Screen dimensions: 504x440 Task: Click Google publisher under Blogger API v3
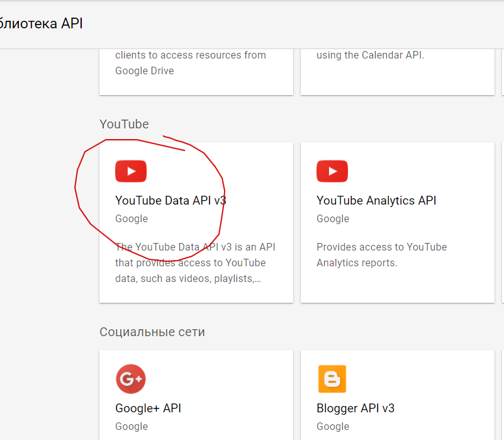pyautogui.click(x=333, y=427)
